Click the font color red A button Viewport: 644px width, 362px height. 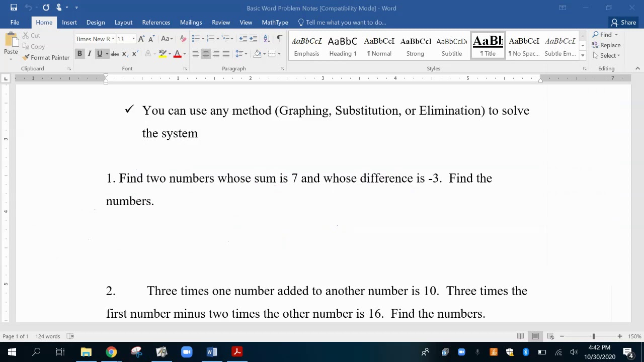[x=177, y=54]
